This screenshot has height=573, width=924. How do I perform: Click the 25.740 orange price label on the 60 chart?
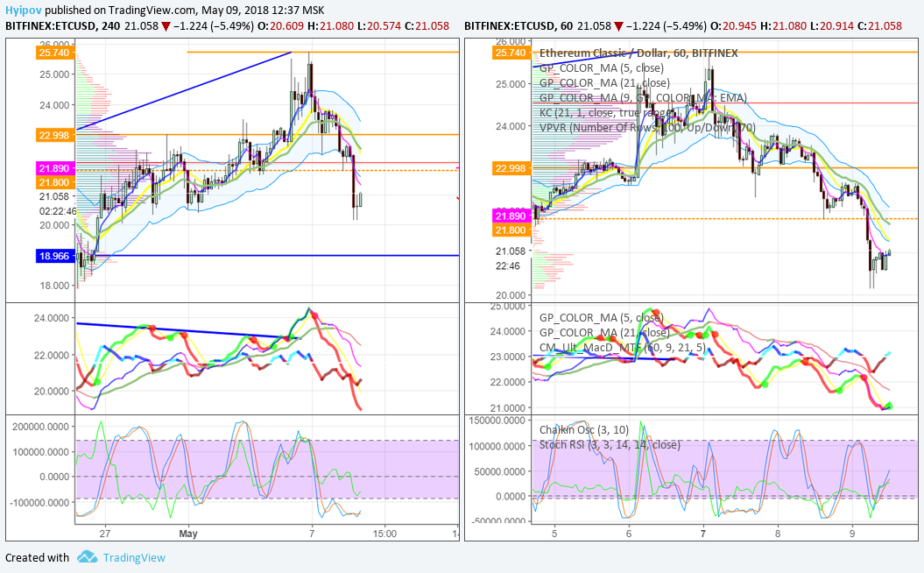[x=511, y=53]
